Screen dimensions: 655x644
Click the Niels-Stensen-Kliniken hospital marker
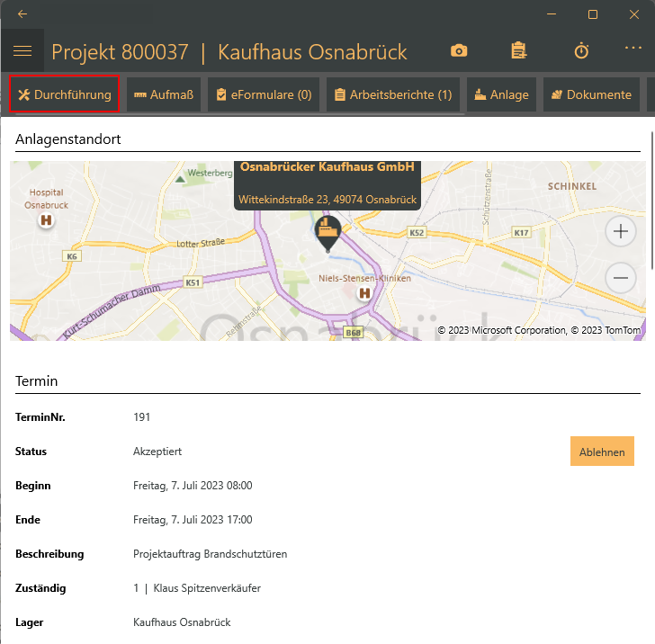(364, 293)
